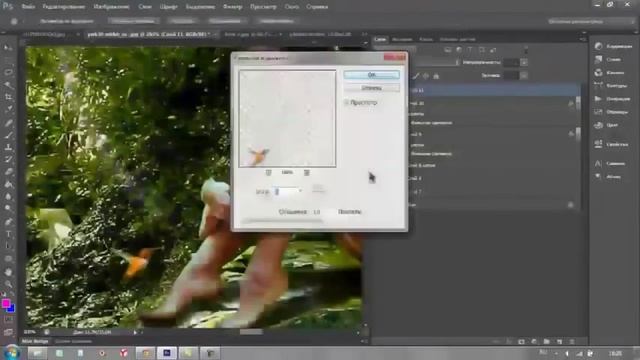Screen dimensions: 640x360
Task: Open Коррекция panel from the dock
Action: (612, 46)
